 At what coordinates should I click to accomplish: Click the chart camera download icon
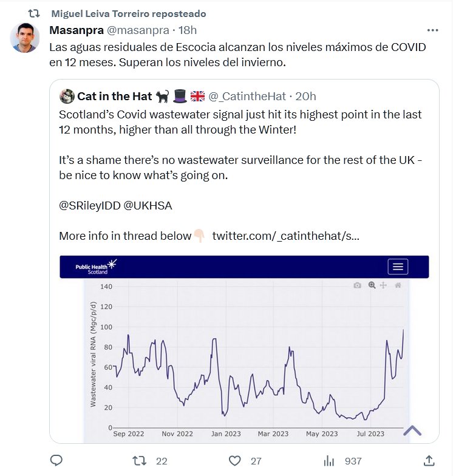(358, 285)
